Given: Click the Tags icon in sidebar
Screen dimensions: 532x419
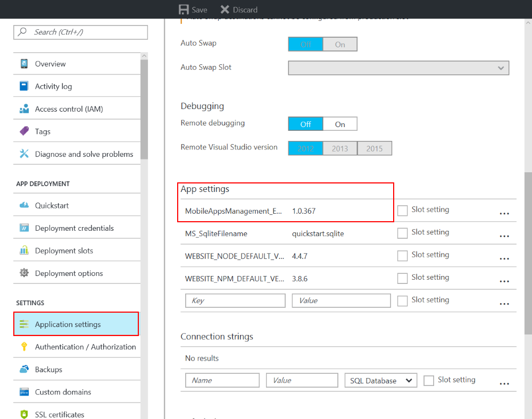Looking at the screenshot, I should [x=24, y=131].
